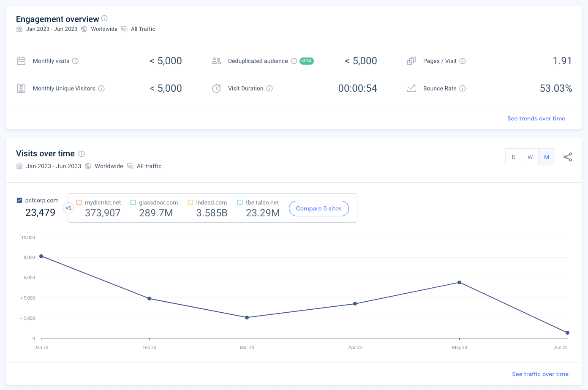Switch chart to daily D view

[x=514, y=157]
